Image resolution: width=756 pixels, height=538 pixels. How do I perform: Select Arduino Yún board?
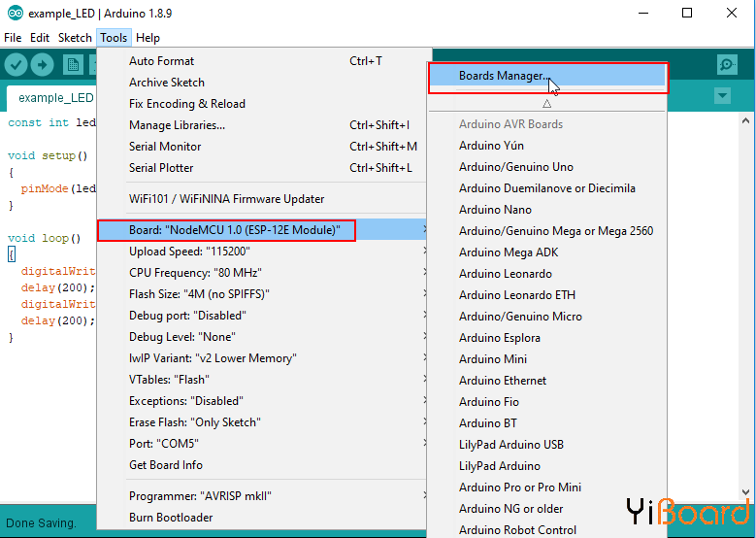click(547, 146)
